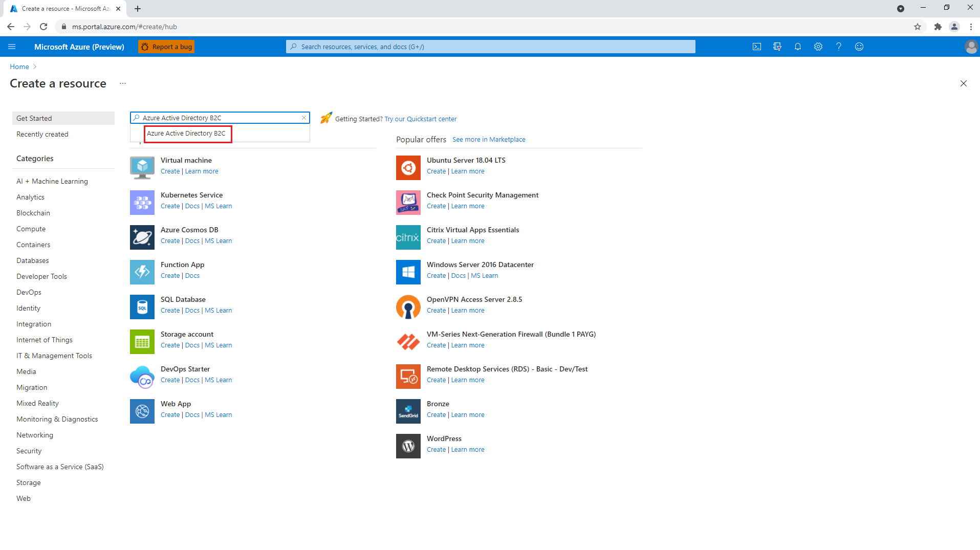The height and width of the screenshot is (550, 980).
Task: Send feedback using the smiley icon
Action: (x=859, y=46)
